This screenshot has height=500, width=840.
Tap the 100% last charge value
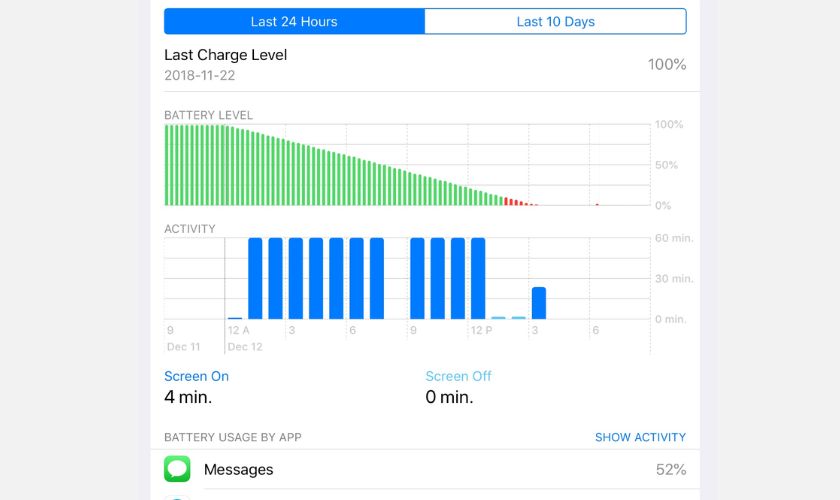point(666,65)
